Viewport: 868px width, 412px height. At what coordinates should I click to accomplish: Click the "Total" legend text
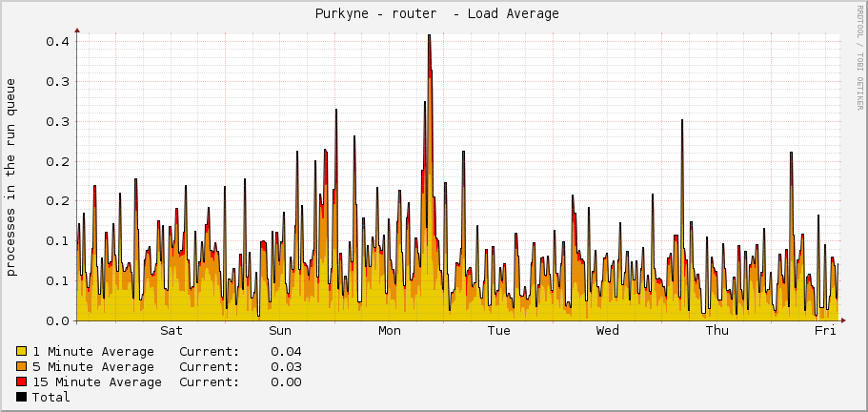pyautogui.click(x=51, y=398)
